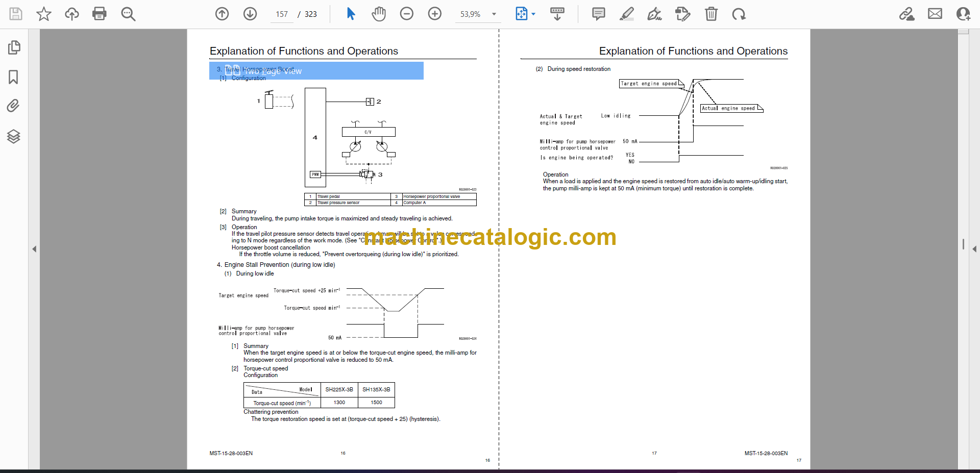980x473 pixels.
Task: Go to previous page arrow
Action: pyautogui.click(x=222, y=14)
